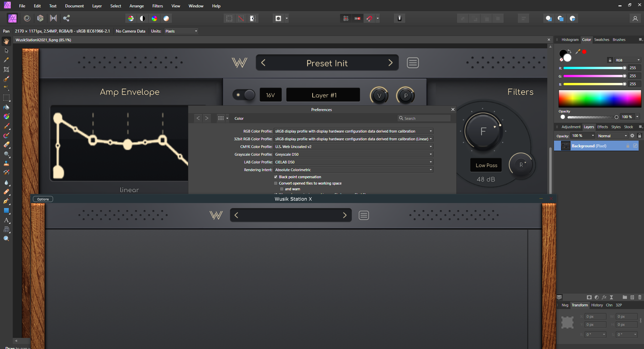This screenshot has height=349, width=644.
Task: Add a mask layer in Layers panel
Action: tap(589, 297)
